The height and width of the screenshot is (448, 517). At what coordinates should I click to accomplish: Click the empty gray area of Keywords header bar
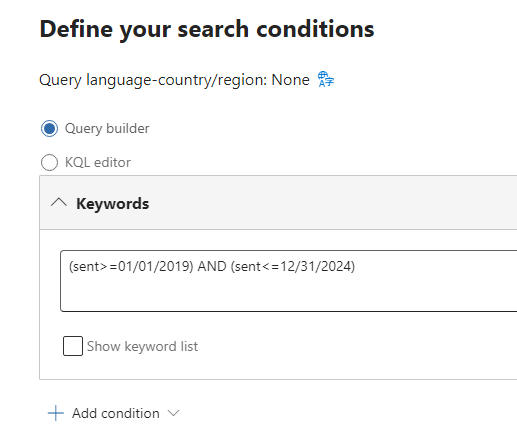(333, 203)
